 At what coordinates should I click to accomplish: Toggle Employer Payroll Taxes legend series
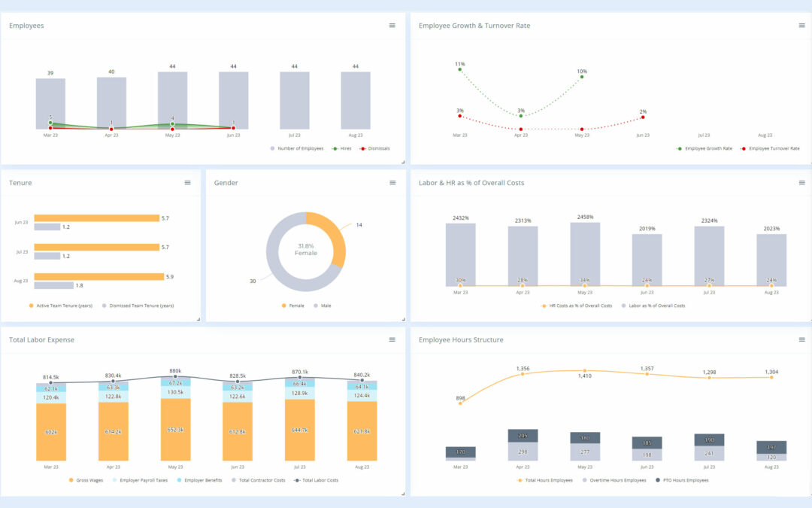coord(140,480)
